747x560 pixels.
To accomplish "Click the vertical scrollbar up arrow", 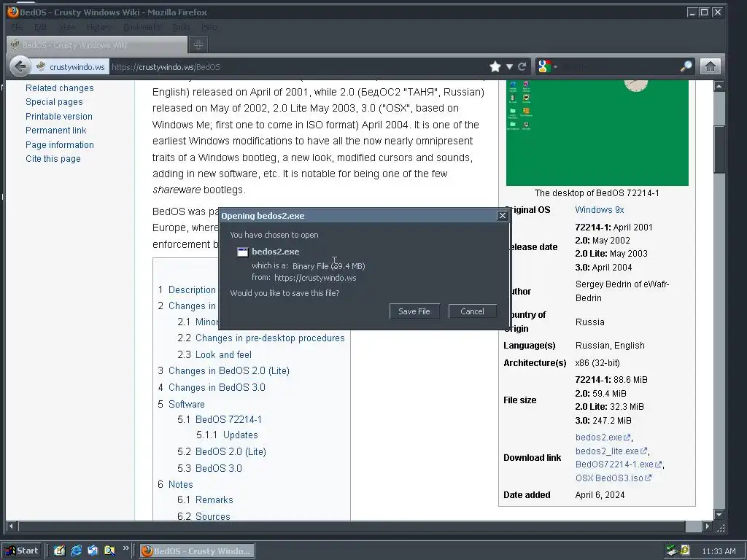I will tap(719, 86).
